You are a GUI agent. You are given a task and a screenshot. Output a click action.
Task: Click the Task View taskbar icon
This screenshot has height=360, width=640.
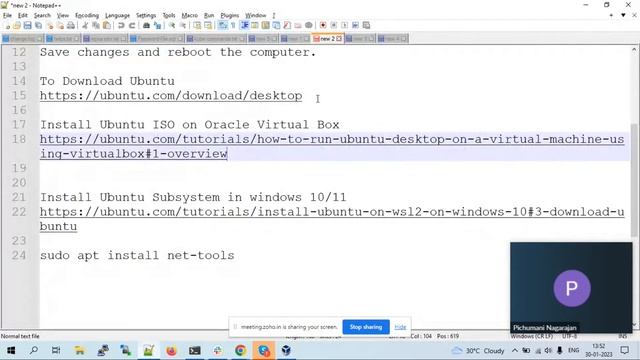(x=56, y=350)
